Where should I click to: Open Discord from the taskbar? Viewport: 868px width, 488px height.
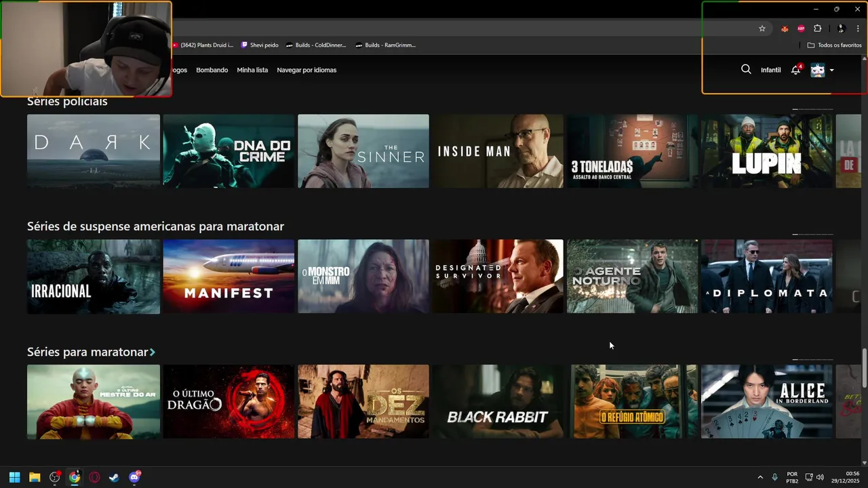click(134, 477)
